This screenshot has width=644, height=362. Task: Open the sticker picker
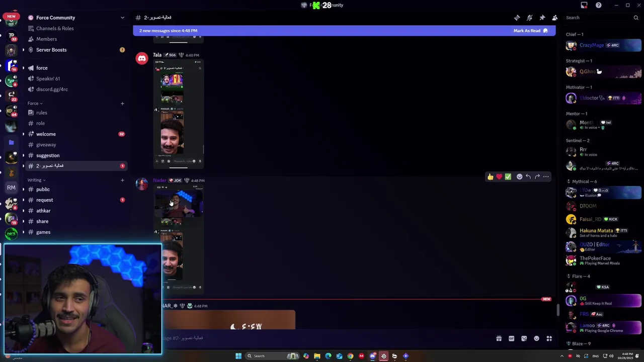point(524,338)
